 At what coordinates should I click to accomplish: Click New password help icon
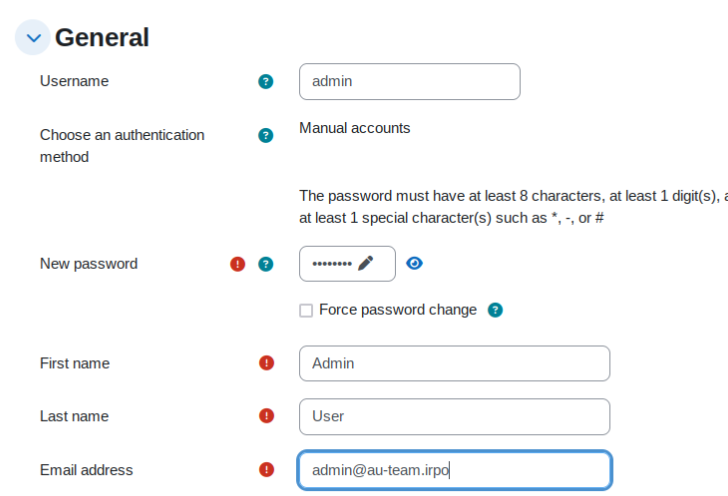265,264
